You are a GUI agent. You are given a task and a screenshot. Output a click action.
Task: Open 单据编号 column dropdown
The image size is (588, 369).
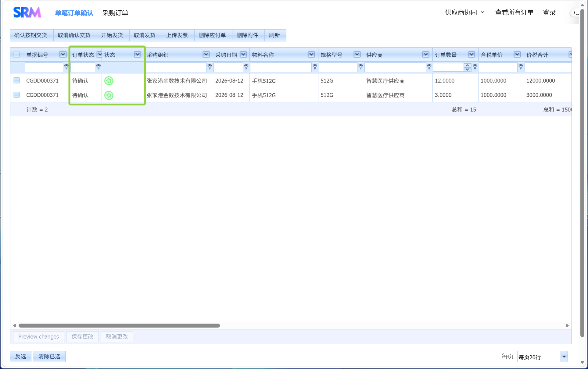[63, 55]
